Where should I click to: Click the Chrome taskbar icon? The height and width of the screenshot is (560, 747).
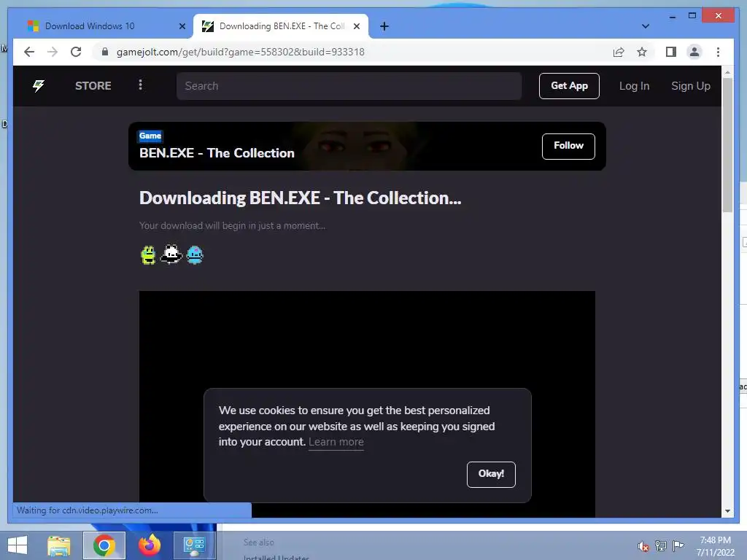104,545
